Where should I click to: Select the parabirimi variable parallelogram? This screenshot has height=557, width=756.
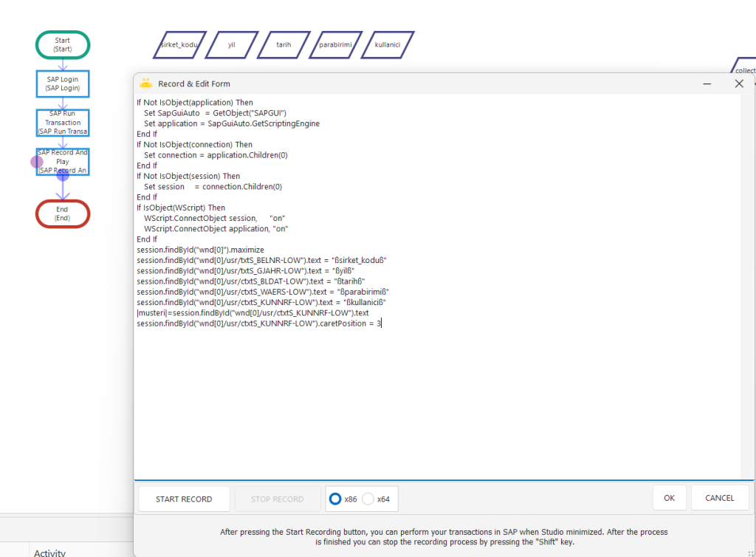tap(335, 44)
